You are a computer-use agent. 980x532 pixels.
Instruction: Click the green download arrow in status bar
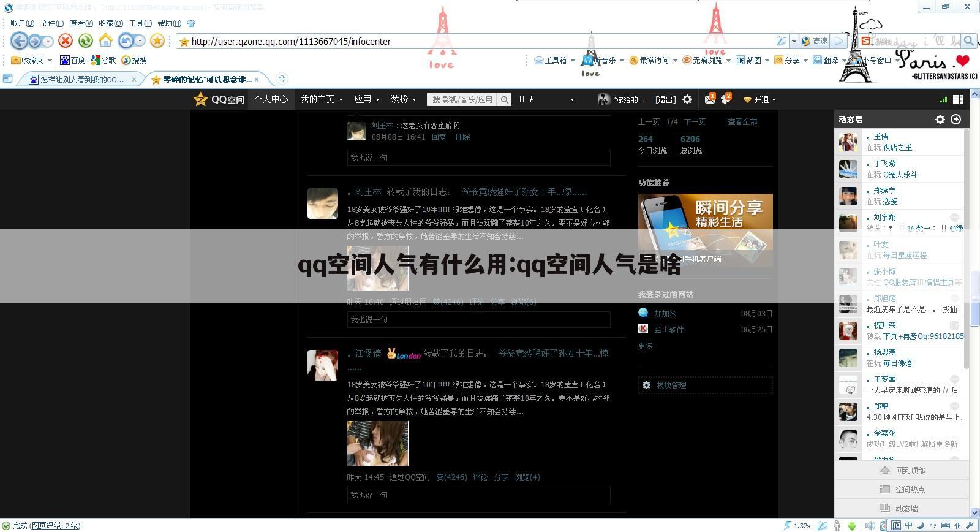click(852, 525)
